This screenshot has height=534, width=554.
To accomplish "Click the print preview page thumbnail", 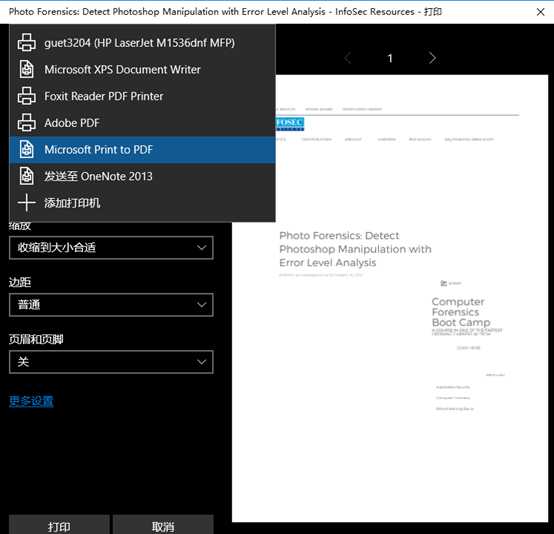I will click(x=390, y=298).
